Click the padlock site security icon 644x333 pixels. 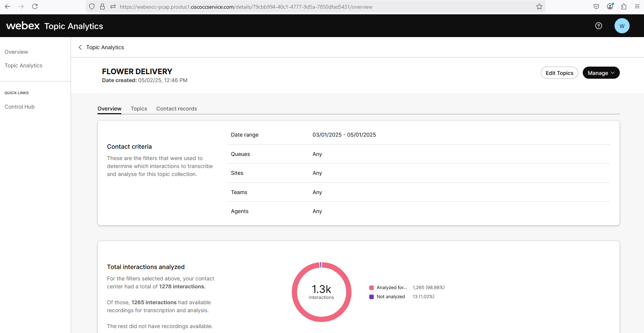(102, 6)
